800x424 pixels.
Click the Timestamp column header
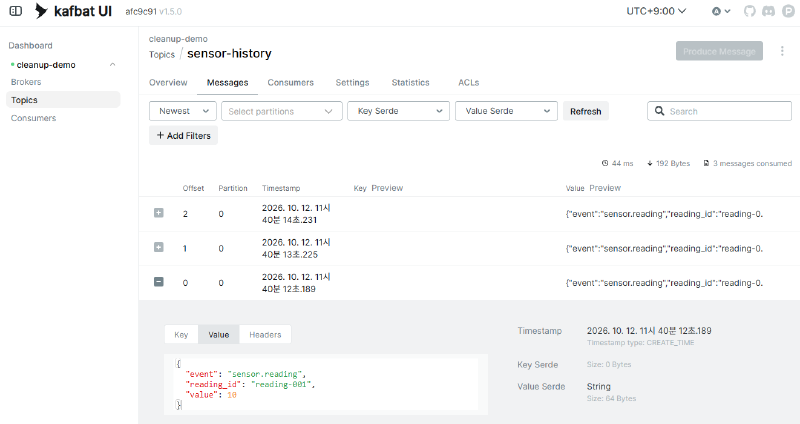point(281,188)
